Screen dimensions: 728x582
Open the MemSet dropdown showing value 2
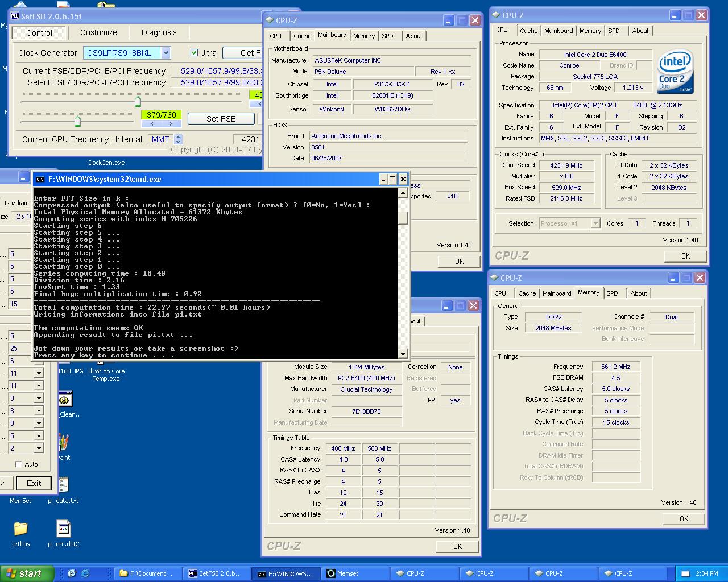(39, 448)
